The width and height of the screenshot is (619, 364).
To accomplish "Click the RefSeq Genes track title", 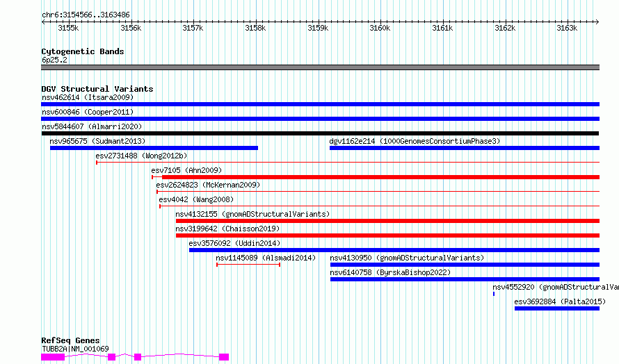I will [70, 340].
